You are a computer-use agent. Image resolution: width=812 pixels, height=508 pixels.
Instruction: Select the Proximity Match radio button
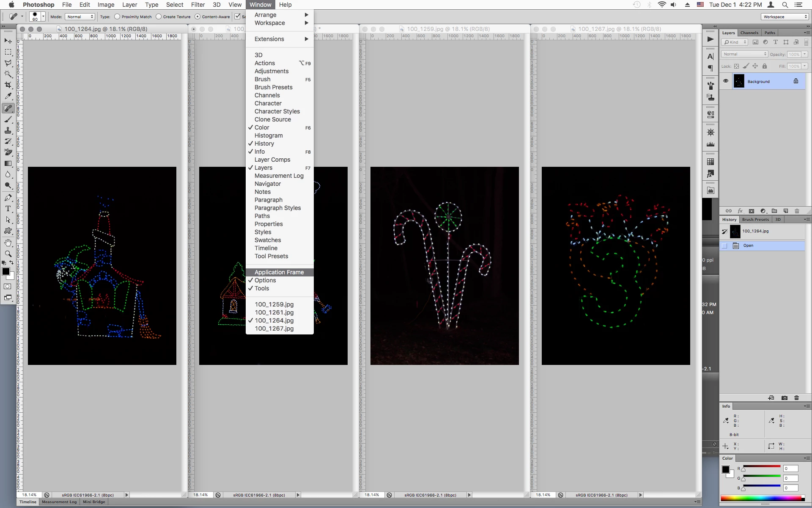coord(117,17)
